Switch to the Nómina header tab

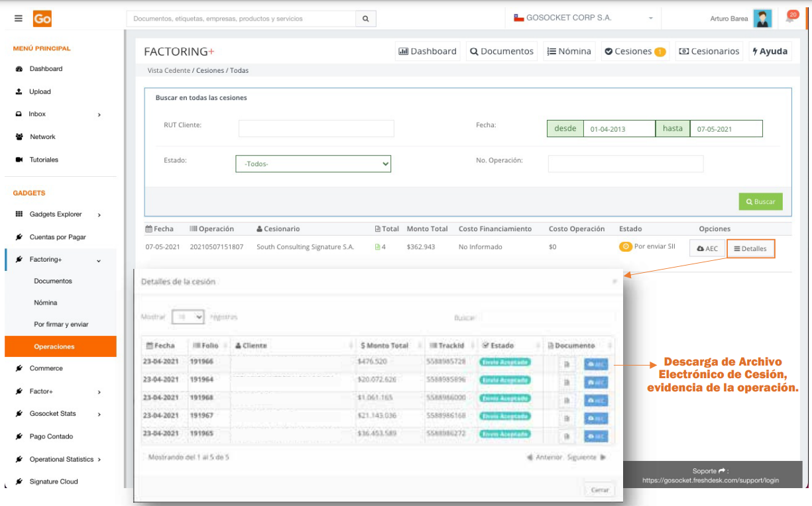pyautogui.click(x=569, y=51)
